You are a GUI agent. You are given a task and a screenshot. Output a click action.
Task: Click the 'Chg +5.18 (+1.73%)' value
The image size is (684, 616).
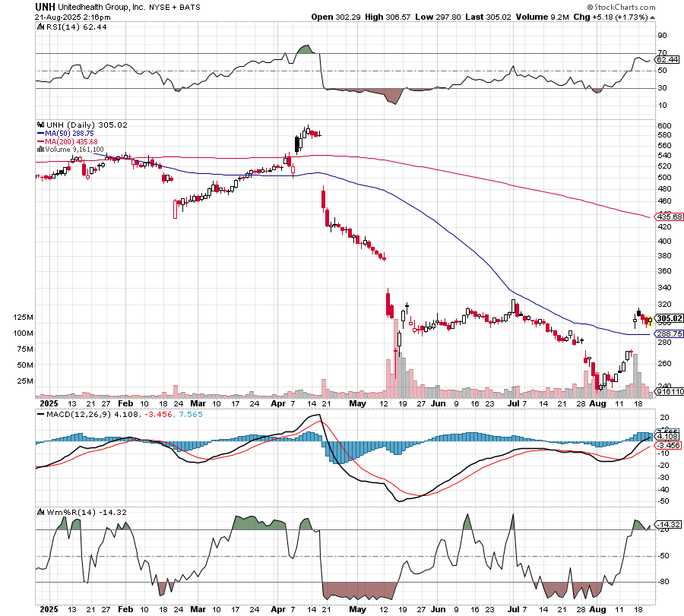610,17
